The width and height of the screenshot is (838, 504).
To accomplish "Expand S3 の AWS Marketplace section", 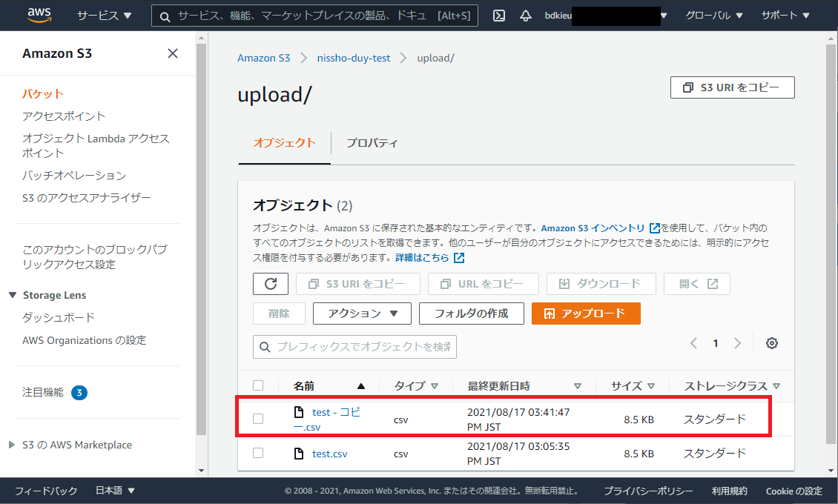I will pos(12,445).
